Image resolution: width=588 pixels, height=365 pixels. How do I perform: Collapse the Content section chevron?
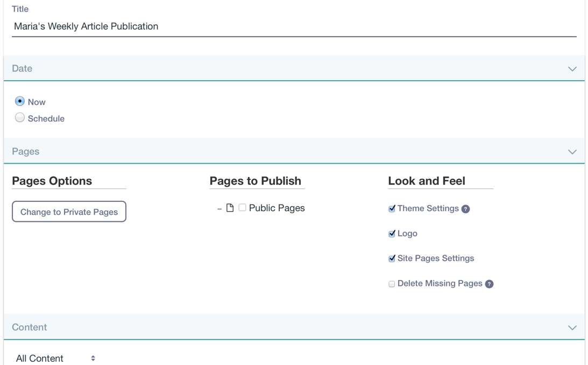coord(572,328)
